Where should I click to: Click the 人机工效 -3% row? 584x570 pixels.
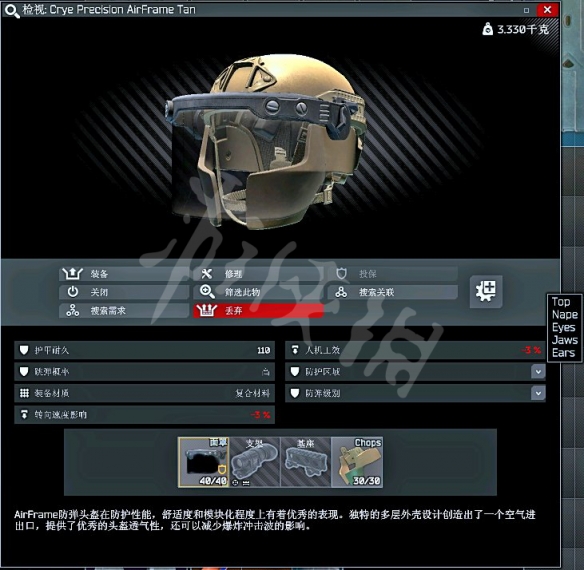(415, 350)
